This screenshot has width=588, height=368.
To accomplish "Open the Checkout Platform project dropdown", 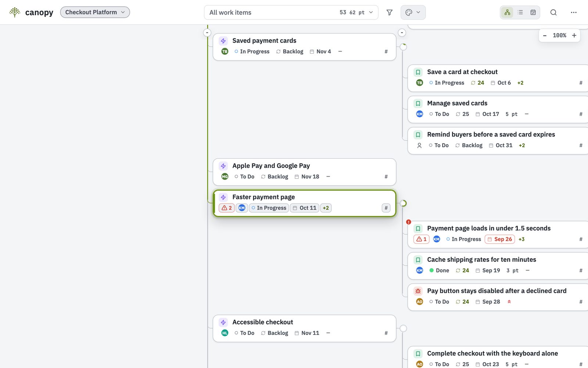I will 95,12.
